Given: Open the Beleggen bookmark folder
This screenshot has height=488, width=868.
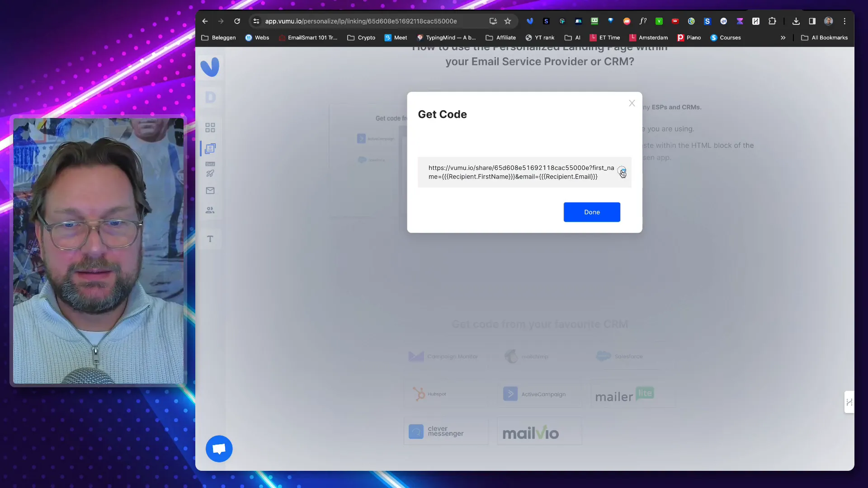Looking at the screenshot, I should (218, 38).
